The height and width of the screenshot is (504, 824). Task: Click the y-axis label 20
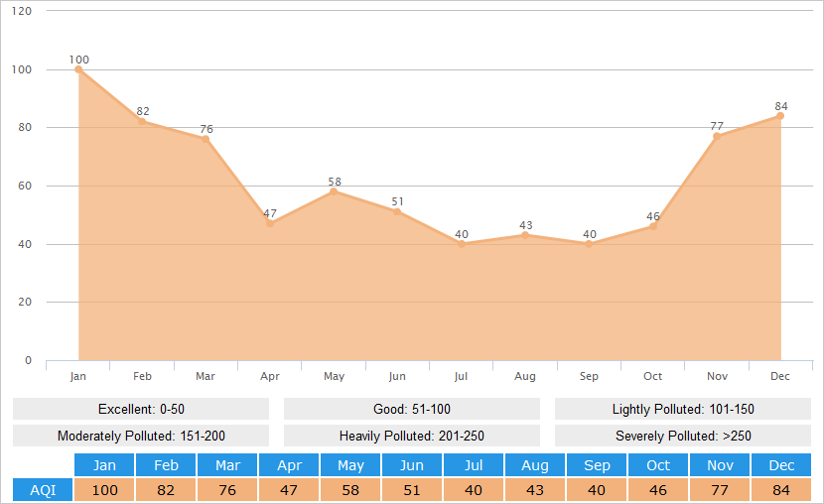click(25, 302)
